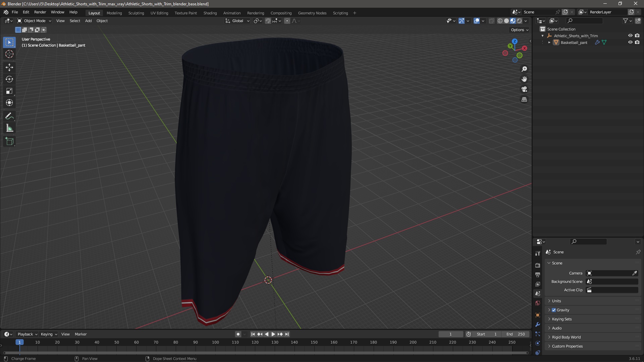644x362 pixels.
Task: Toggle the snapping magnet button
Action: coord(268,21)
